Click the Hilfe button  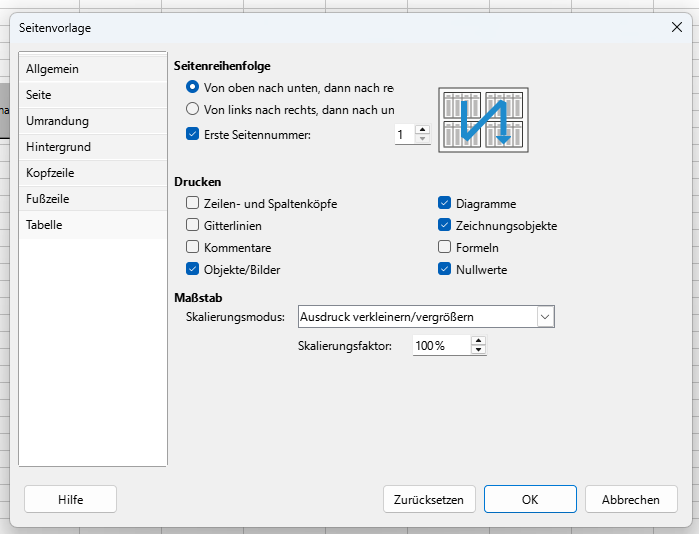pyautogui.click(x=71, y=499)
